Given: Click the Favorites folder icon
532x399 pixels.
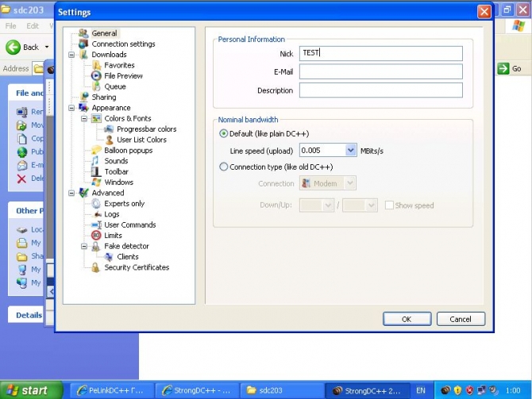Looking at the screenshot, I should pos(96,65).
